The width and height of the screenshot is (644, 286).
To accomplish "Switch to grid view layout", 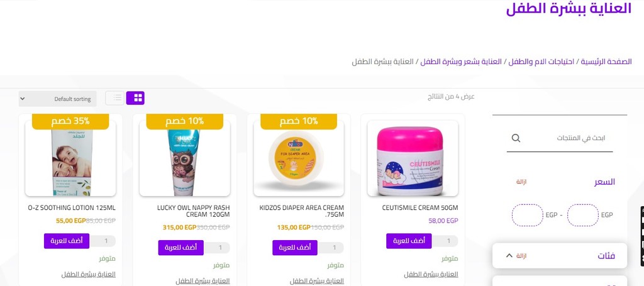I will 135,97.
